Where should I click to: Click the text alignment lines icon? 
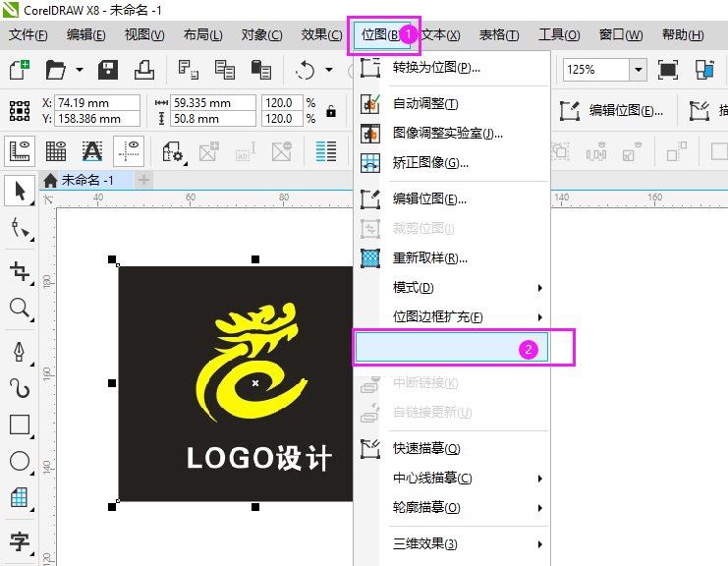326,151
